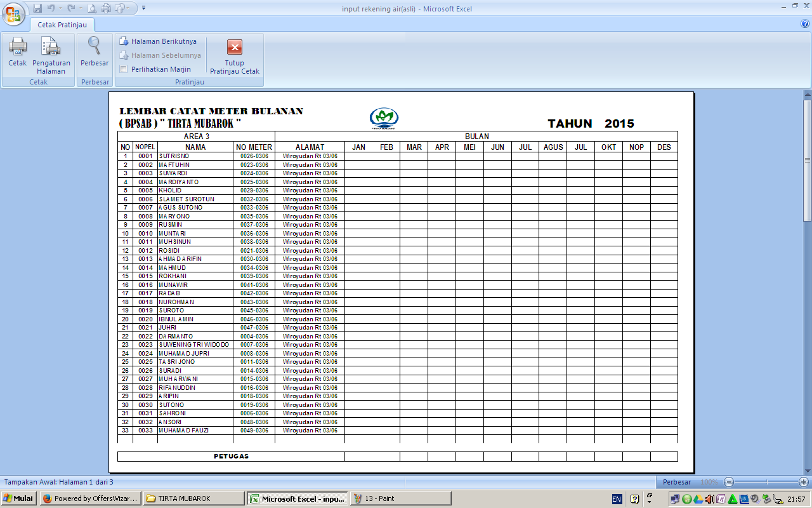Click the Safely Remove Hardware tray icon
Screen dimensions: 812x508
(x=766, y=499)
